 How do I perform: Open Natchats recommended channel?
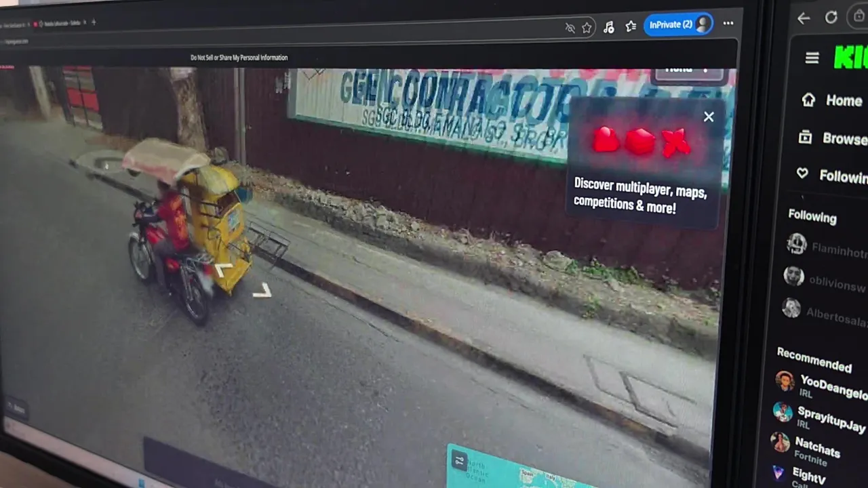click(807, 448)
